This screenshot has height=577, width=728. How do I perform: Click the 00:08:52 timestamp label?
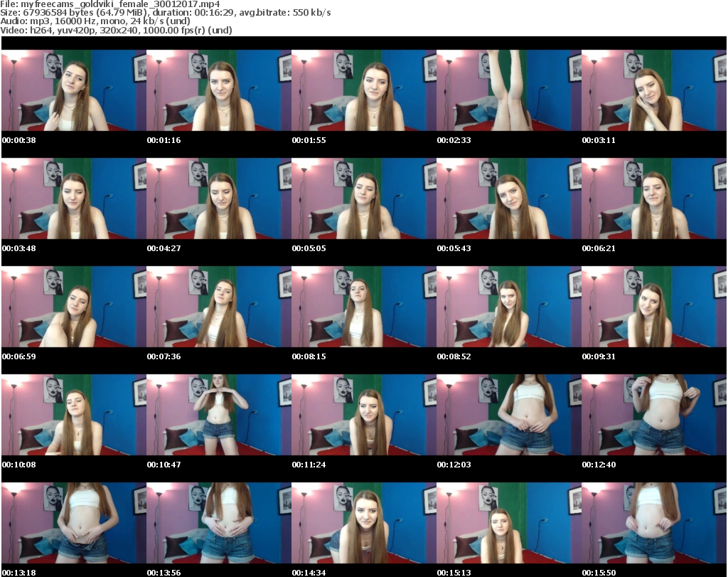pos(454,356)
